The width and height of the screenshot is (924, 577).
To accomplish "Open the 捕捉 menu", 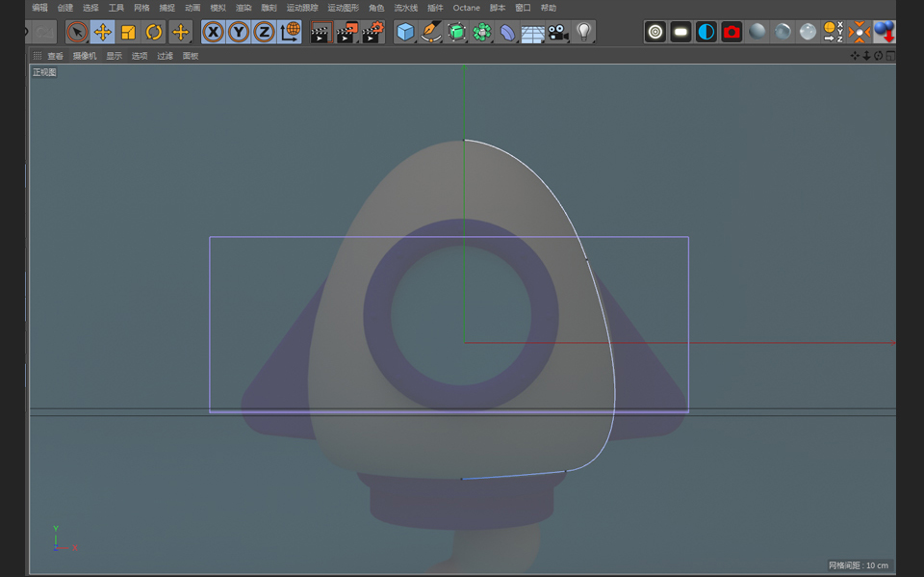I will coord(167,8).
